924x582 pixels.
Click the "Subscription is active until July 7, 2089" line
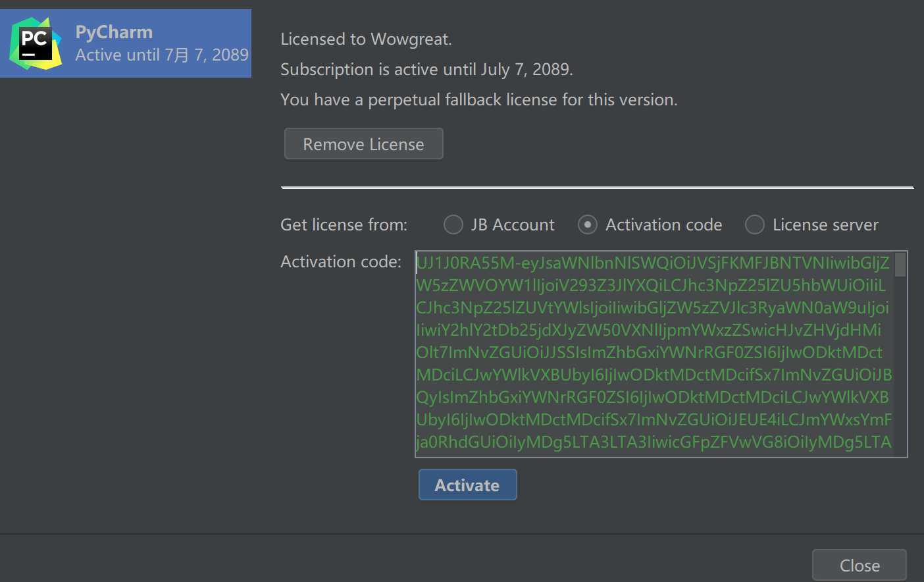pyautogui.click(x=426, y=70)
